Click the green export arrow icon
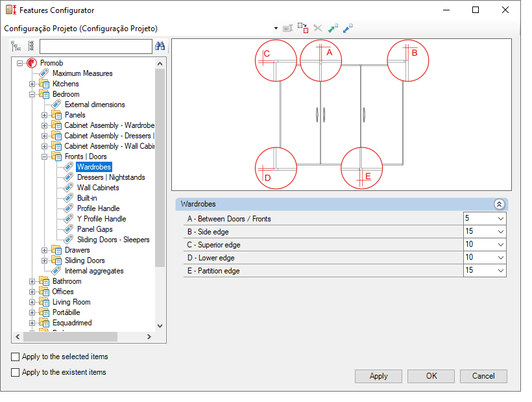Image resolution: width=532 pixels, height=402 pixels. [333, 28]
